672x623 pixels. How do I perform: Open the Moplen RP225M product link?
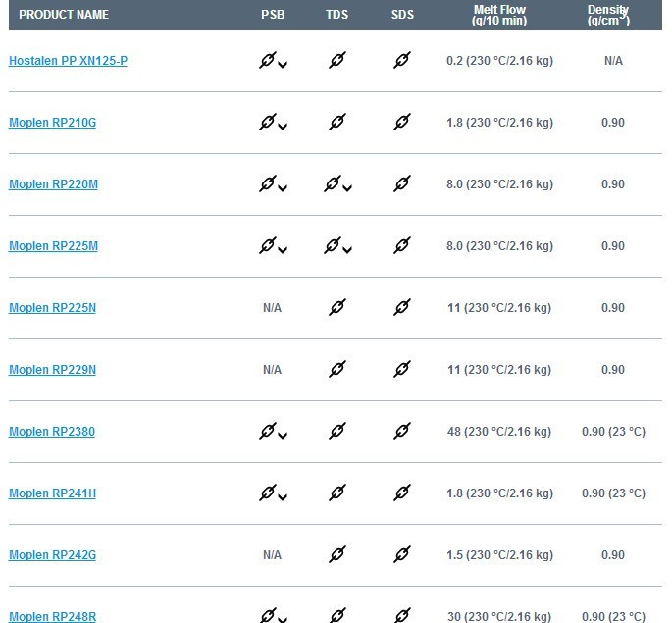pos(53,246)
